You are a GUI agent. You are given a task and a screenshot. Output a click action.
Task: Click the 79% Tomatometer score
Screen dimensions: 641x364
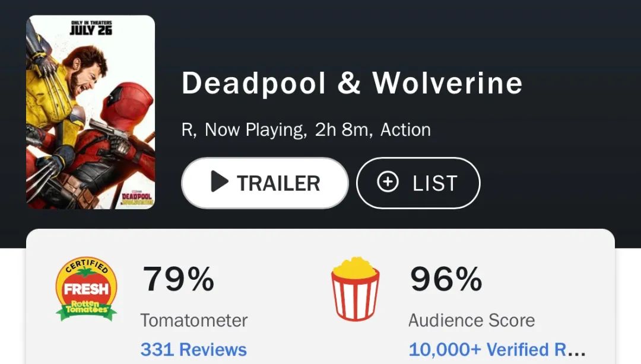coord(179,279)
